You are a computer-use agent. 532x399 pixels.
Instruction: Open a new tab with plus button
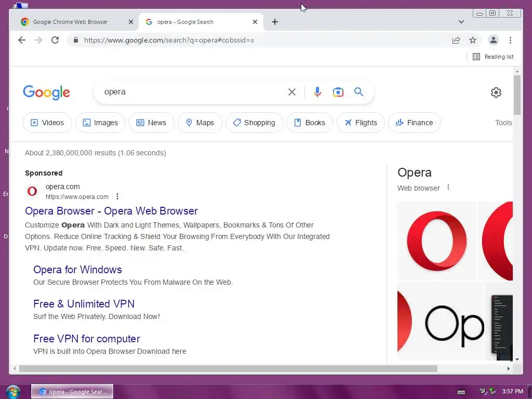click(x=275, y=22)
